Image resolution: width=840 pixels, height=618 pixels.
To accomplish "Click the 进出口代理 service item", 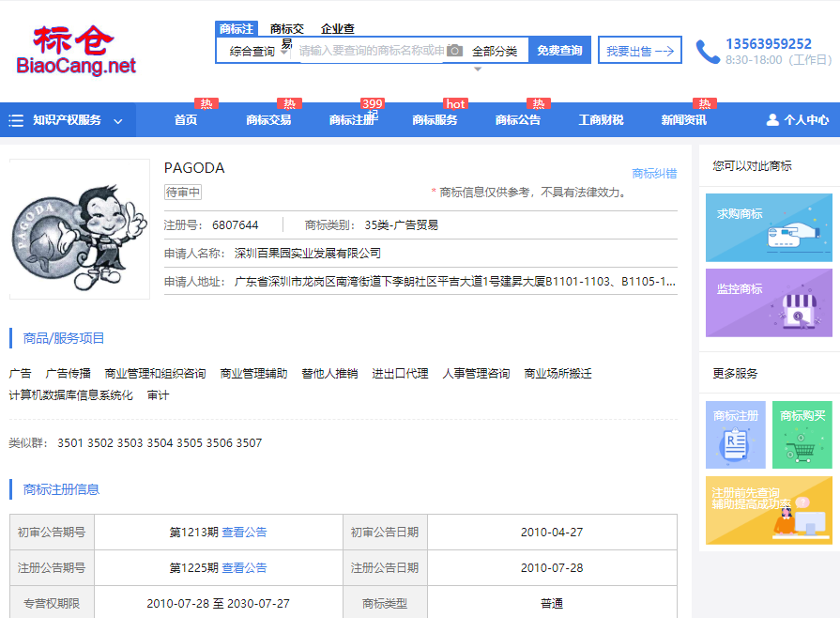I will pyautogui.click(x=400, y=374).
